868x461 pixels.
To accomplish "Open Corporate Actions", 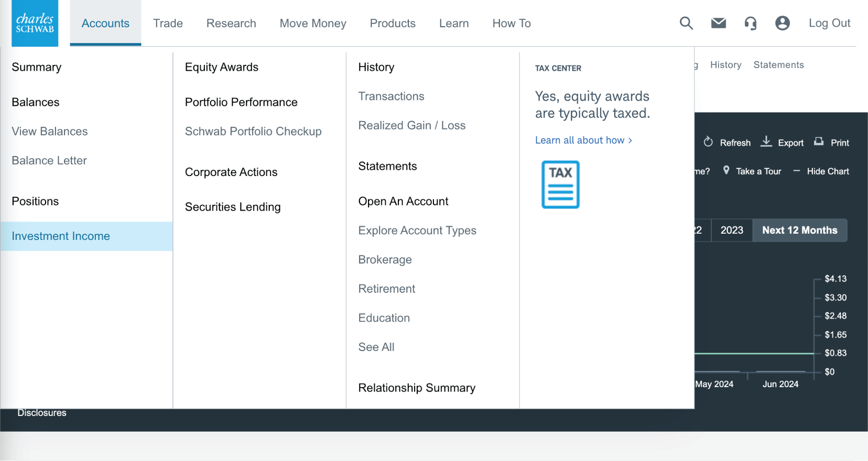I will click(231, 172).
